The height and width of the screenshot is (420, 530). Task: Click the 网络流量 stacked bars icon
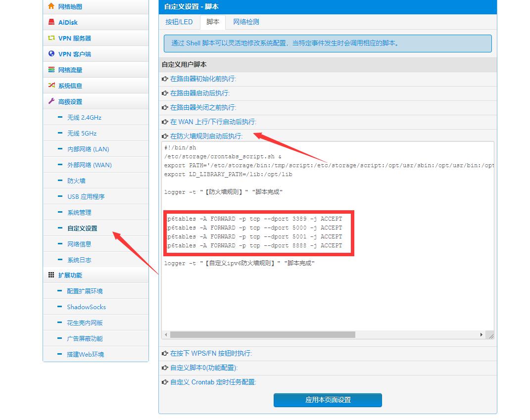[51, 70]
